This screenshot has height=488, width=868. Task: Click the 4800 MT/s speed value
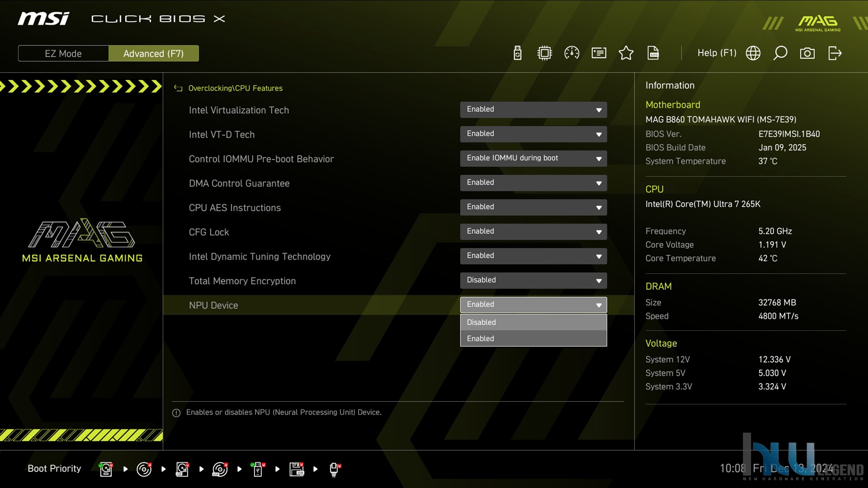coord(778,316)
